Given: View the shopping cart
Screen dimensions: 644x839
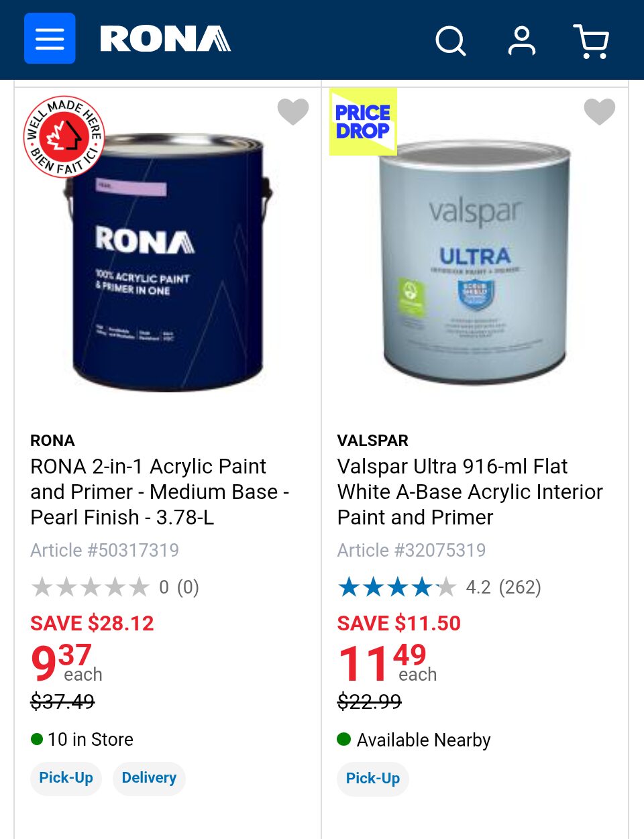Looking at the screenshot, I should point(591,41).
